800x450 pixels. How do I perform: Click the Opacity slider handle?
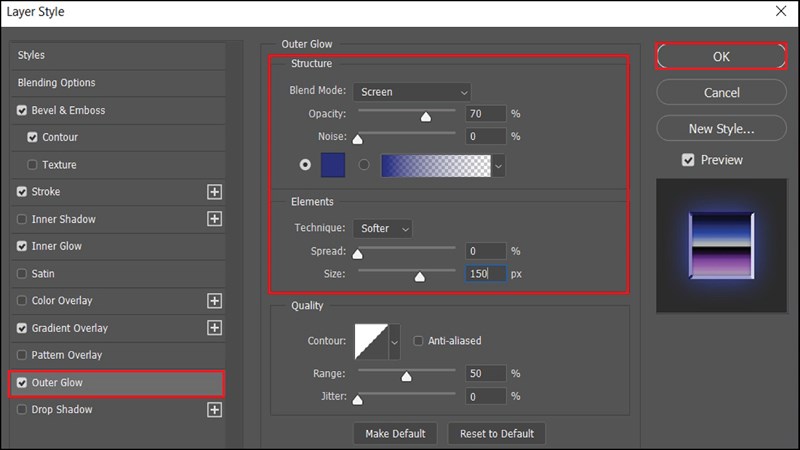pyautogui.click(x=426, y=117)
